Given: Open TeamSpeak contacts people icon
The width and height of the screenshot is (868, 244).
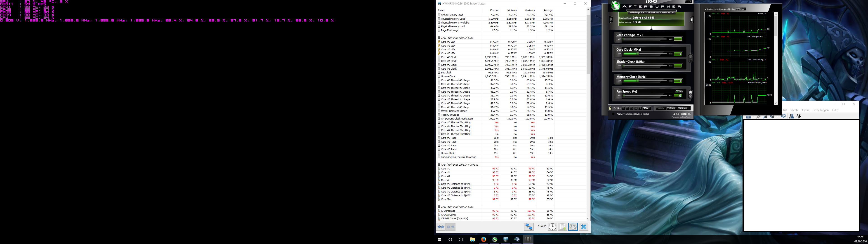Looking at the screenshot, I should pyautogui.click(x=792, y=116).
